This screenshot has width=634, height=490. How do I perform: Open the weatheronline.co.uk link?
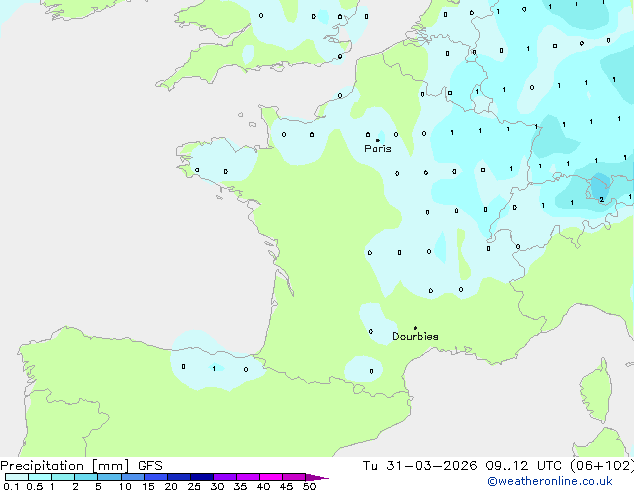(x=550, y=481)
